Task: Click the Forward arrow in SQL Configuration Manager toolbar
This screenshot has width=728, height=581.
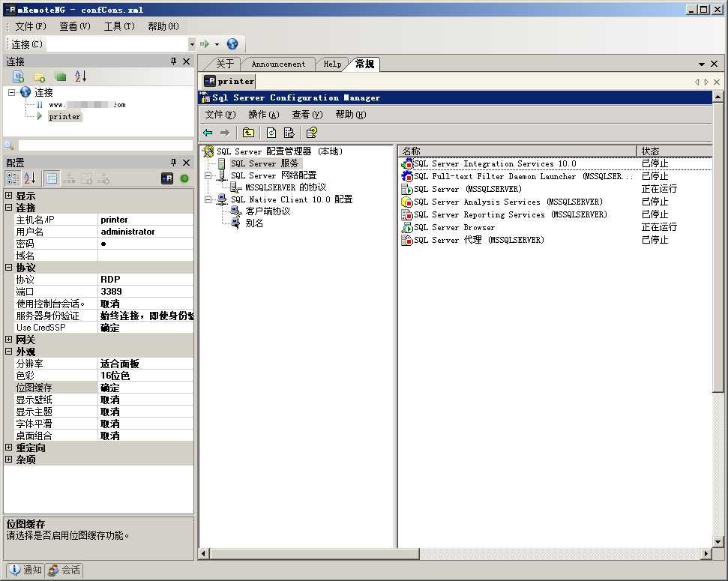Action: tap(225, 133)
